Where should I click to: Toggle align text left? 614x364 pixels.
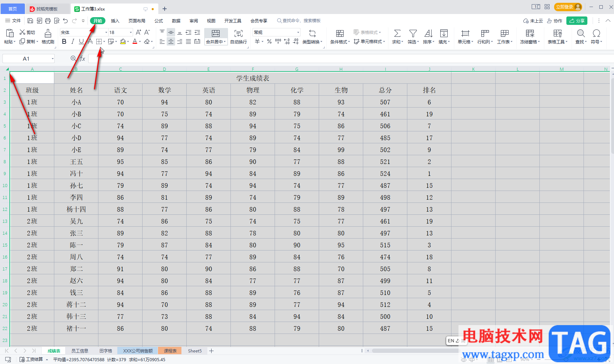coord(162,41)
